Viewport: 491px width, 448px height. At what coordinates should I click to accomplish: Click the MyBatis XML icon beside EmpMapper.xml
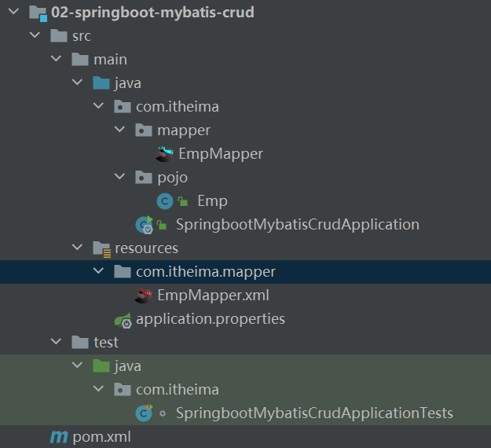click(x=144, y=296)
